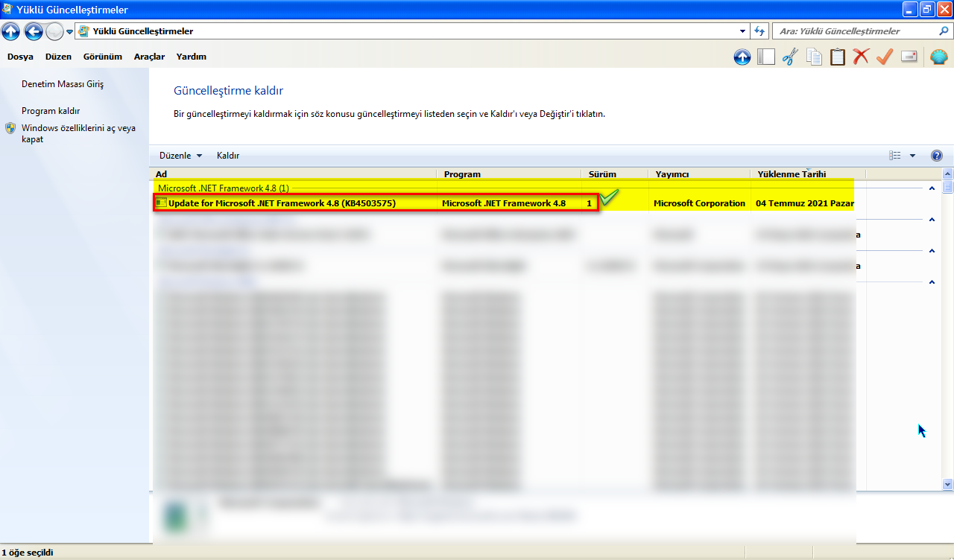Open the Düzen menu
Image resolution: width=954 pixels, height=560 pixels.
point(58,57)
